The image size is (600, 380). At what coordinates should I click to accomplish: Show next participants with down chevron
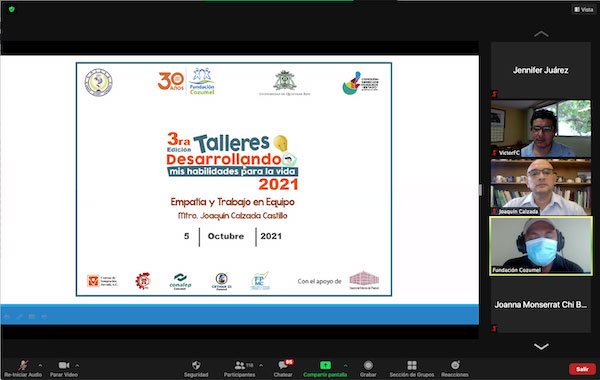click(541, 347)
